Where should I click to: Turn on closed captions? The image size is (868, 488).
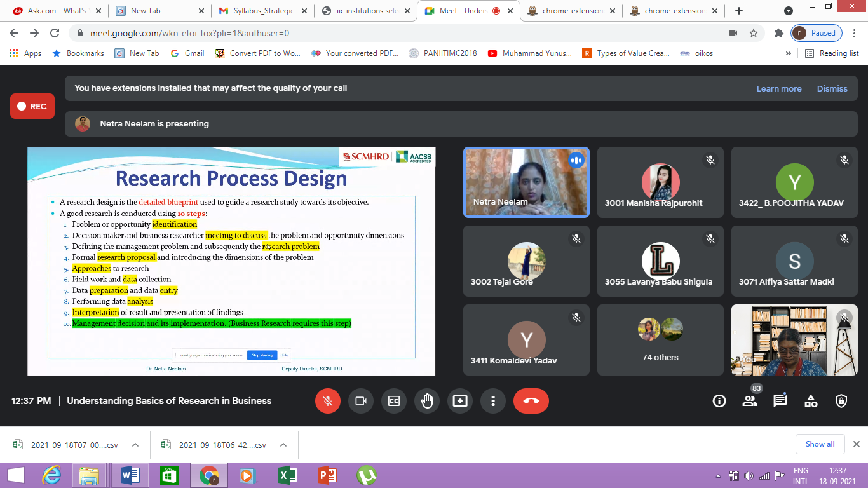click(x=394, y=401)
